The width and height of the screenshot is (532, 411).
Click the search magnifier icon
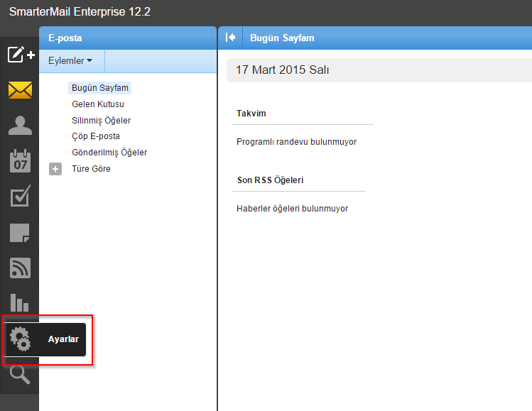20,374
